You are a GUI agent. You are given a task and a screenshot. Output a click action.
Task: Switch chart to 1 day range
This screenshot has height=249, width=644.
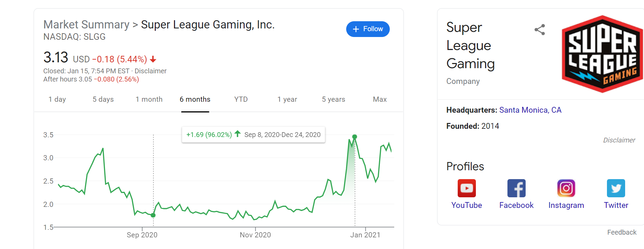point(57,99)
